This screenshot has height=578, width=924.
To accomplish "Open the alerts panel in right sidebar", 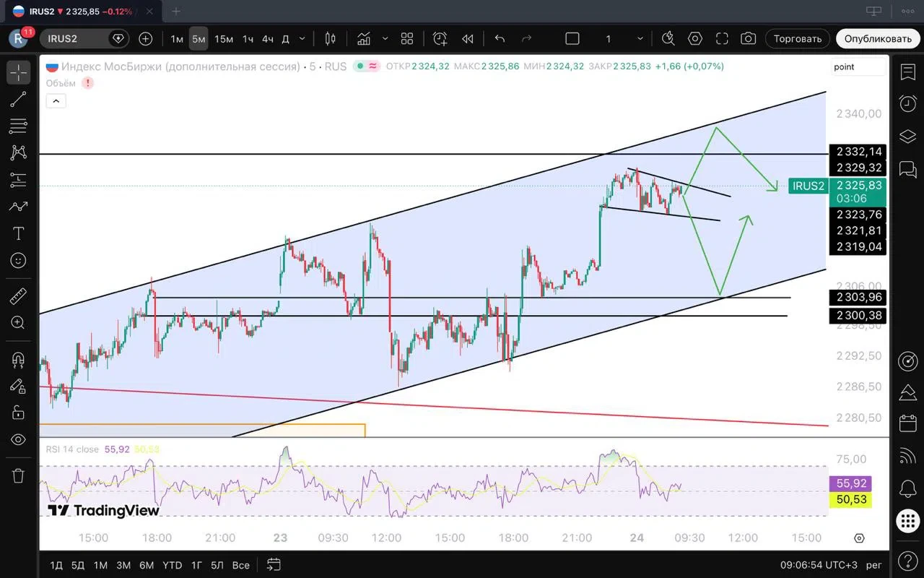I will tap(907, 104).
